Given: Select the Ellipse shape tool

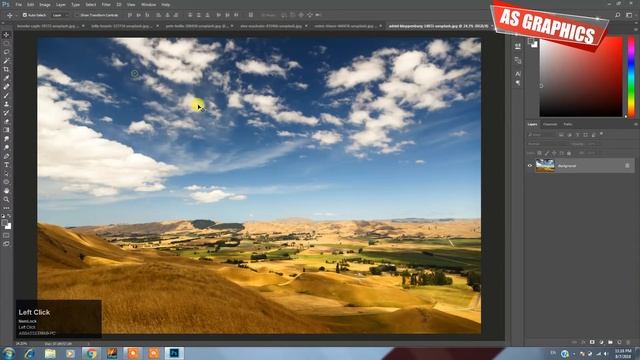Looking at the screenshot, I should tap(6, 182).
